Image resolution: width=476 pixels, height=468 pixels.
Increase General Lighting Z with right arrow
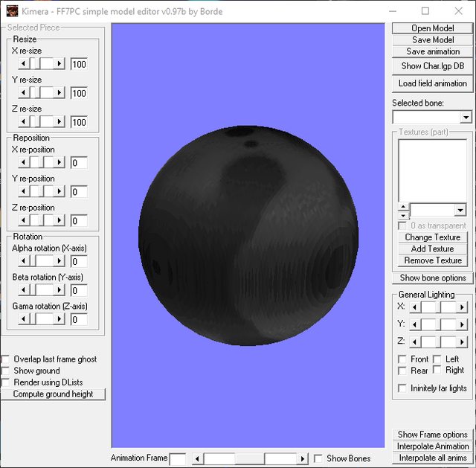(461, 342)
